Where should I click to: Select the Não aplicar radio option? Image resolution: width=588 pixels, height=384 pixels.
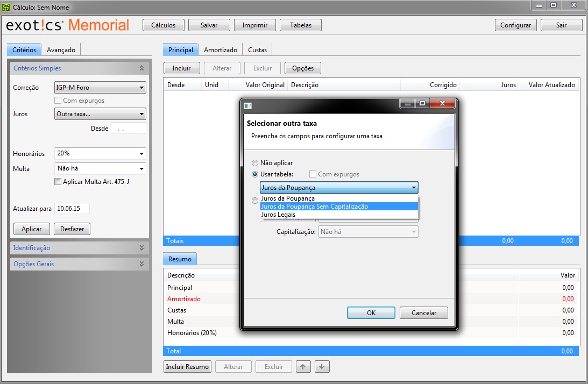click(x=255, y=163)
